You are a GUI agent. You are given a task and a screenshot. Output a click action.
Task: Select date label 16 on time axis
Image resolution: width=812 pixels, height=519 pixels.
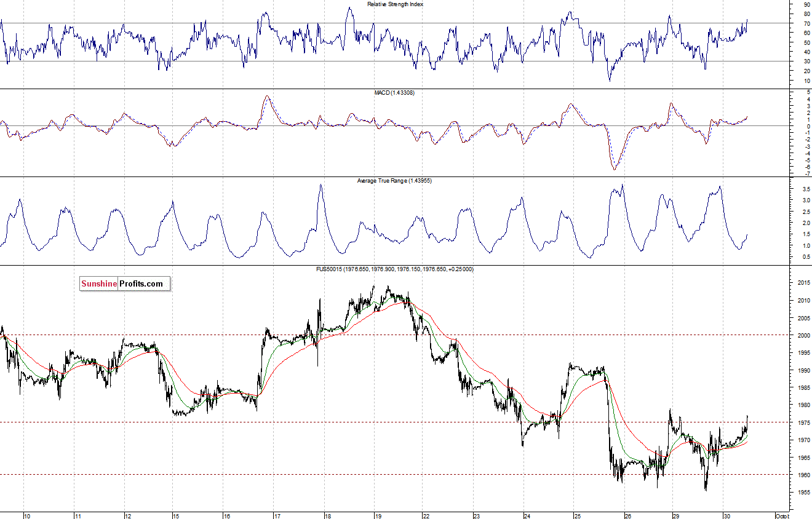[227, 515]
